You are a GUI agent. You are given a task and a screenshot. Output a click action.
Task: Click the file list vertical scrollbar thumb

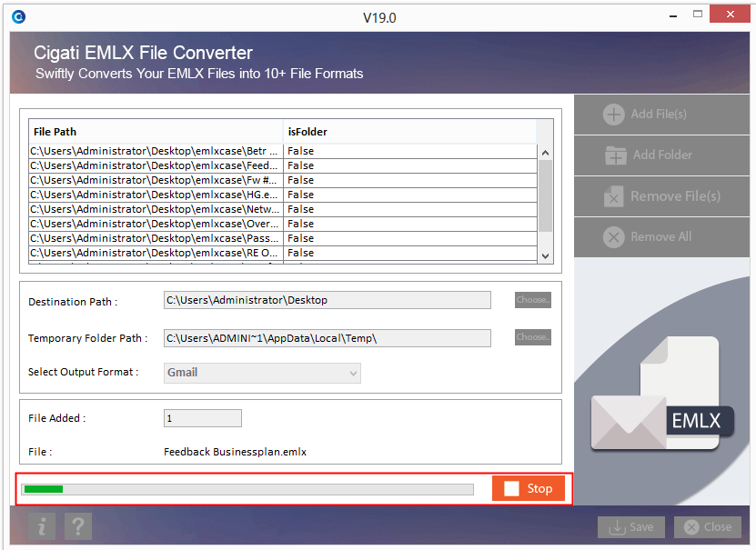pyautogui.click(x=545, y=196)
